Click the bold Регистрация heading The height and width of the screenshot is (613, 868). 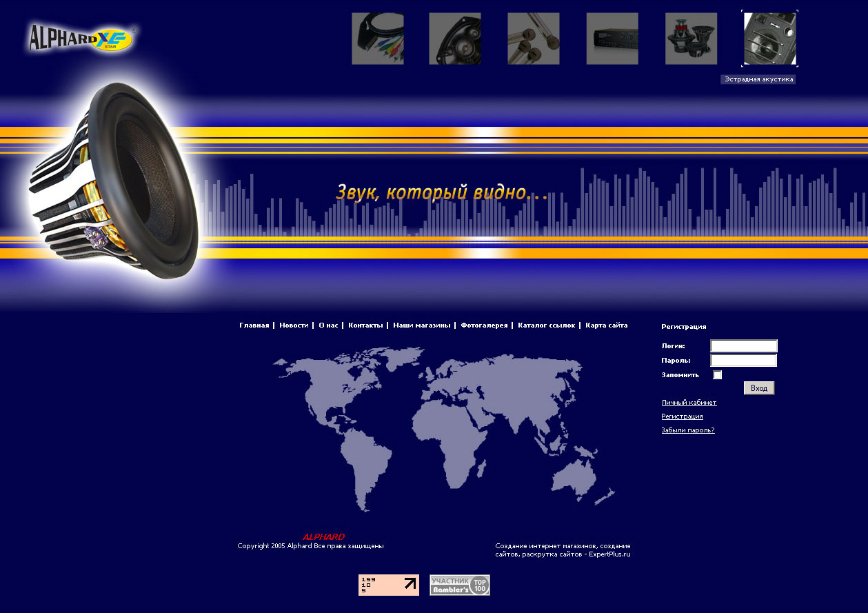point(684,327)
